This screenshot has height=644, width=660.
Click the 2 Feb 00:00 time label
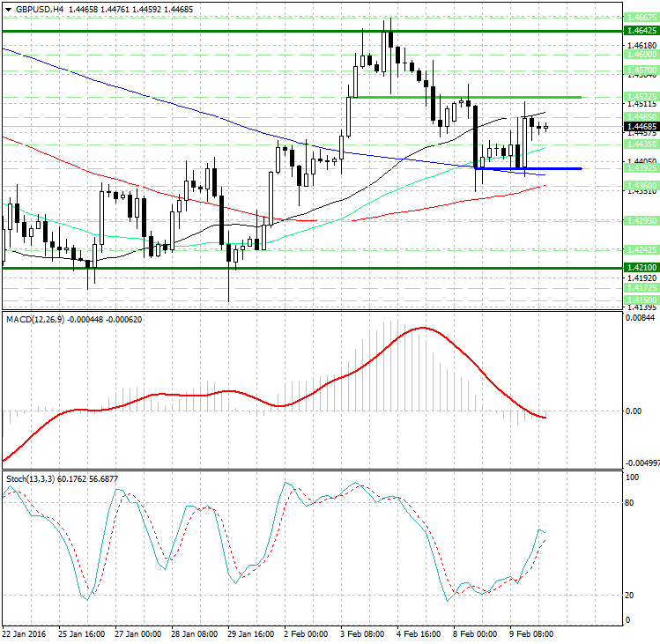pyautogui.click(x=306, y=634)
